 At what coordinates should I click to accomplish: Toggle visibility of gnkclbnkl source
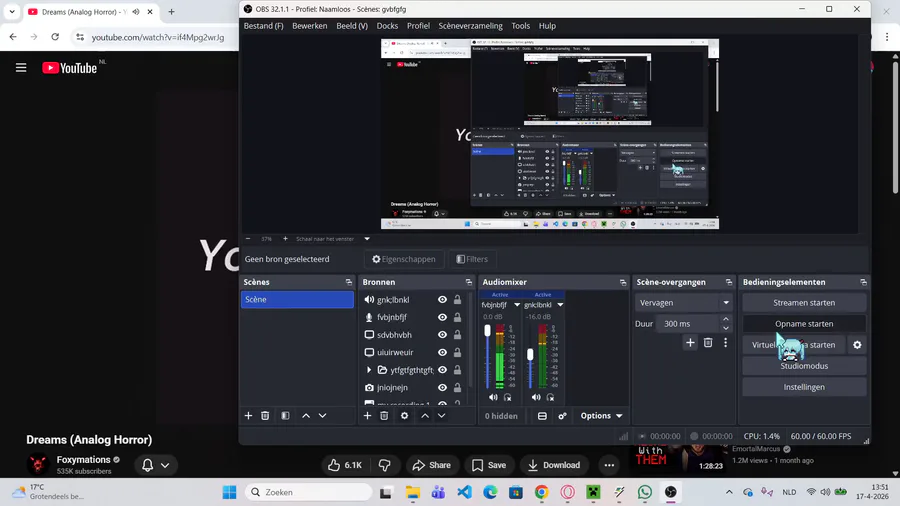tap(442, 299)
